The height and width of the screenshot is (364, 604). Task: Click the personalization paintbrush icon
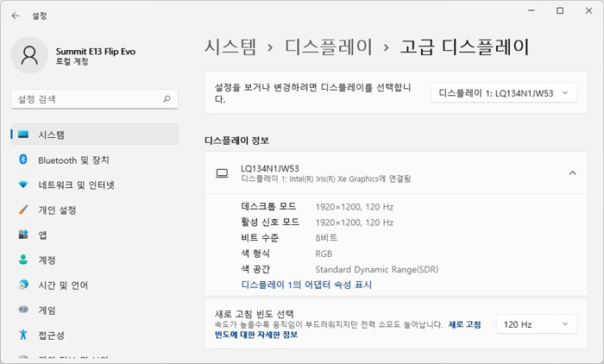pyautogui.click(x=23, y=210)
